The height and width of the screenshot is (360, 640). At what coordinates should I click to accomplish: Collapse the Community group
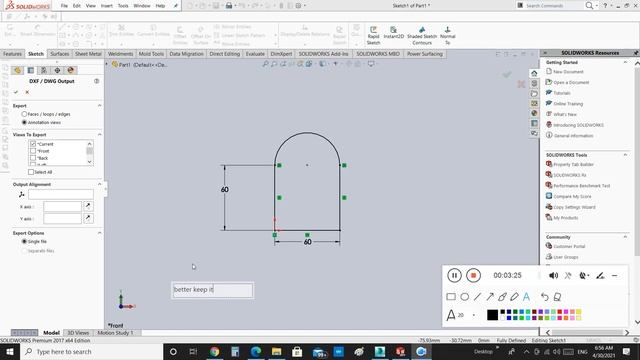pos(625,237)
